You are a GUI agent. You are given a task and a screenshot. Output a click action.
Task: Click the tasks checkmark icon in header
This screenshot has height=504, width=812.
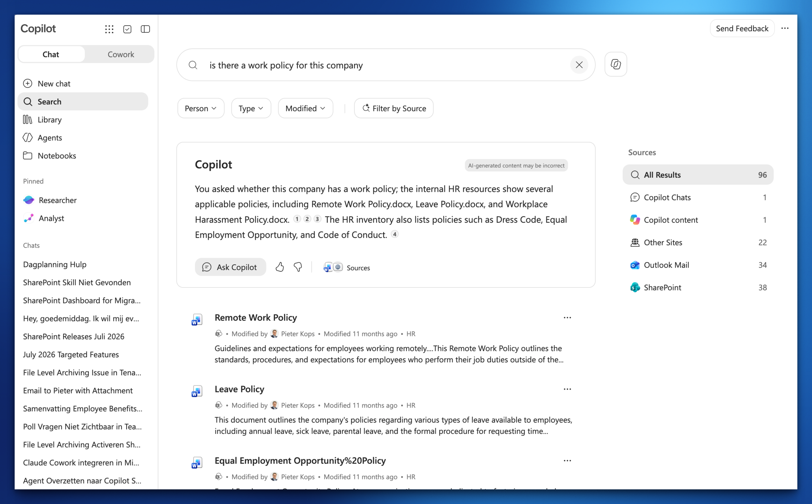(x=128, y=29)
